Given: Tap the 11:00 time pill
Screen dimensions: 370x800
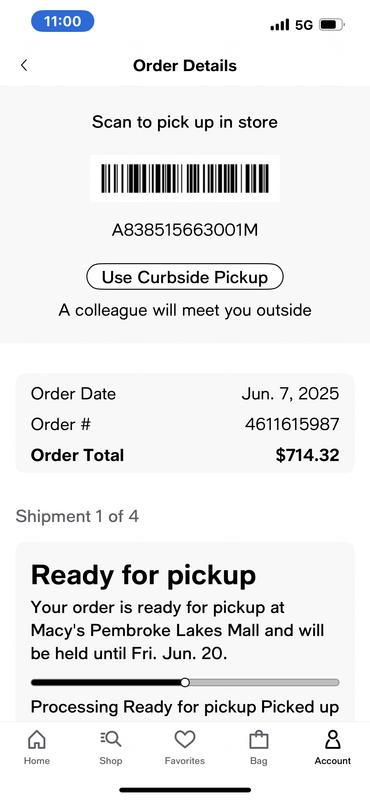Looking at the screenshot, I should [62, 21].
